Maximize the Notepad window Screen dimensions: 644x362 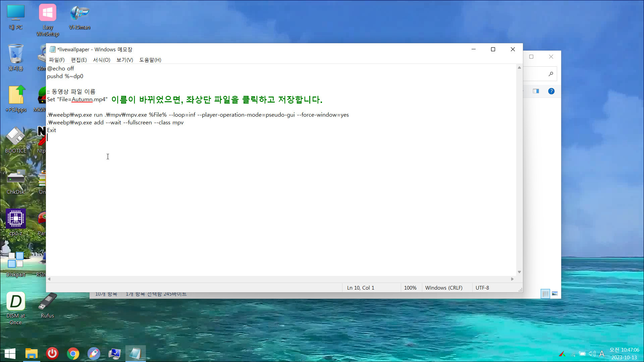493,49
